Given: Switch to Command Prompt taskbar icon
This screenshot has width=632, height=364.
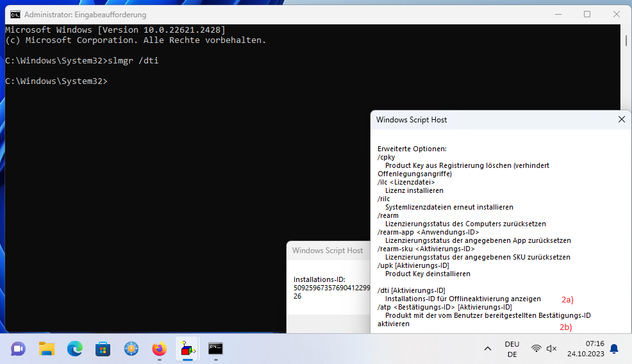Looking at the screenshot, I should coord(215,349).
